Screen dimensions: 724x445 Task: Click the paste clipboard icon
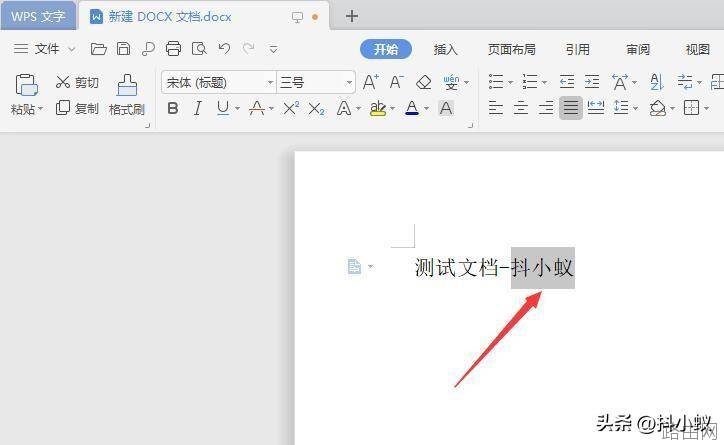click(x=26, y=85)
